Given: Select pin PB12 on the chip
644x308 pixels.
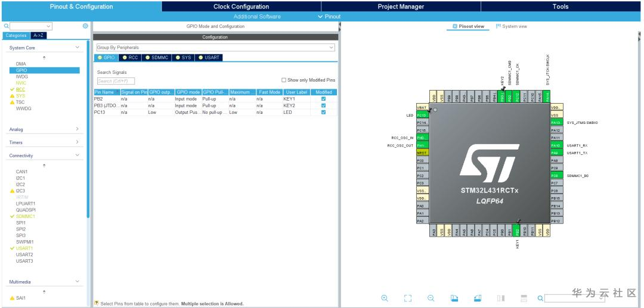Looking at the screenshot, I should (556, 221).
